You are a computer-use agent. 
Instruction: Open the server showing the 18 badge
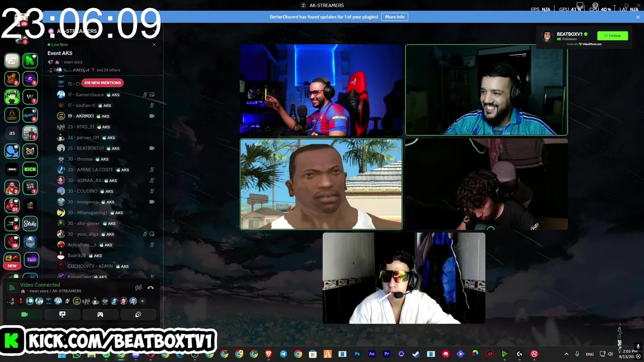click(x=12, y=241)
